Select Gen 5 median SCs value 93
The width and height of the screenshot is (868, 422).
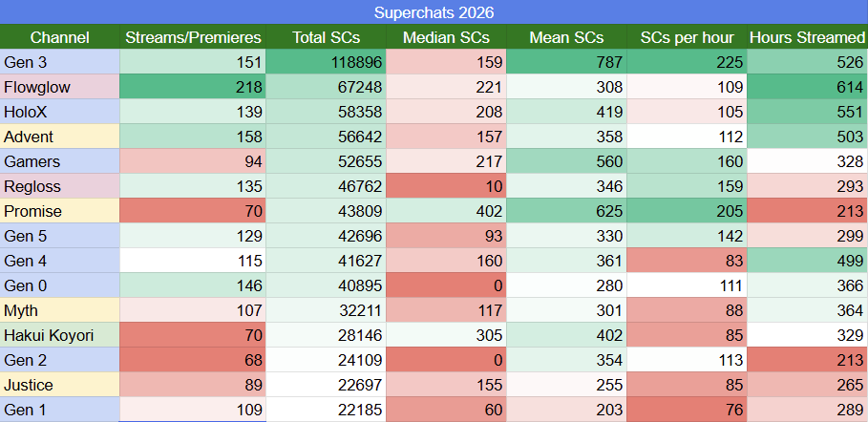coord(446,236)
